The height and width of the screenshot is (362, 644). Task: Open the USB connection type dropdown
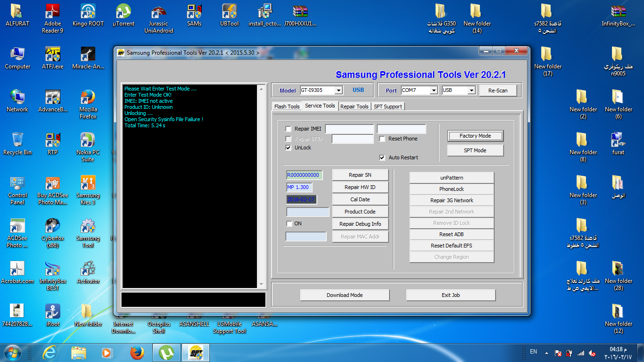(x=471, y=90)
